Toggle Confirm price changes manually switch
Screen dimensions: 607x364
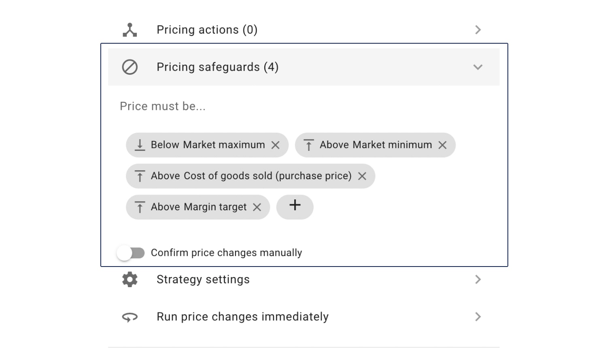coord(130,253)
